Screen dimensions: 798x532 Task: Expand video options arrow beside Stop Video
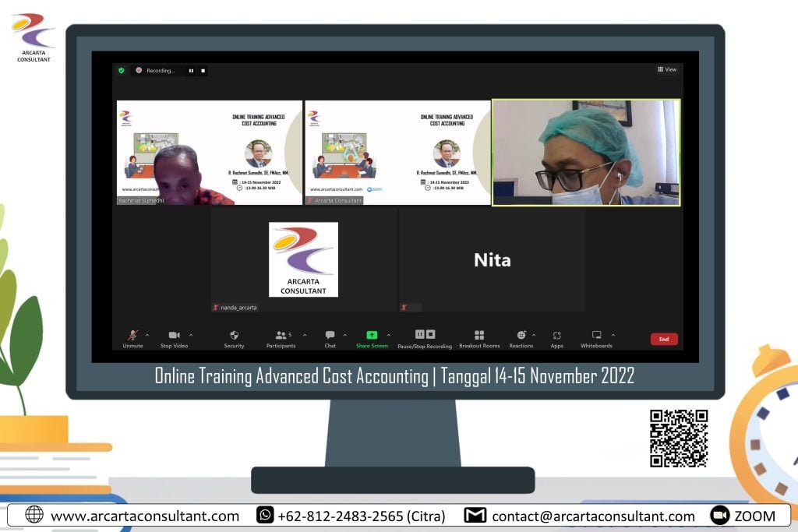[191, 335]
